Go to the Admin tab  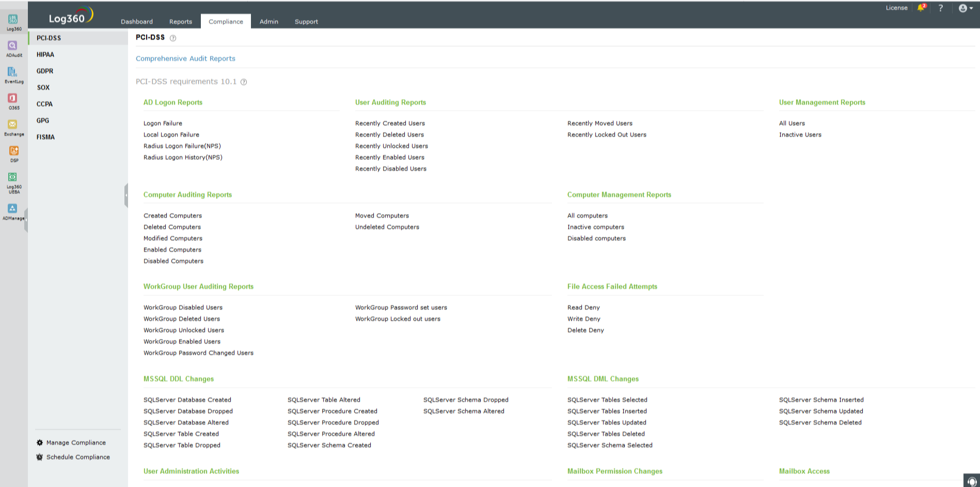[268, 22]
